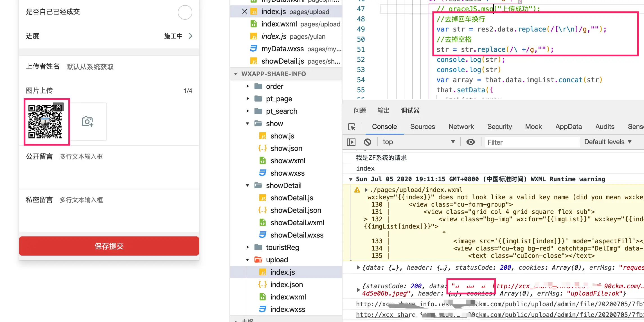The height and width of the screenshot is (322, 644).
Task: Open showDetail.wxml file icon entry
Action: click(x=263, y=223)
